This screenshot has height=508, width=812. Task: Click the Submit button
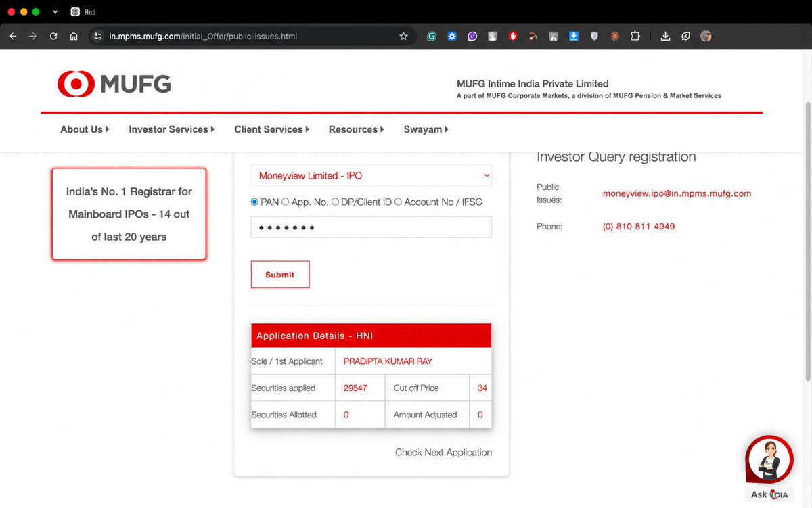[x=280, y=275]
